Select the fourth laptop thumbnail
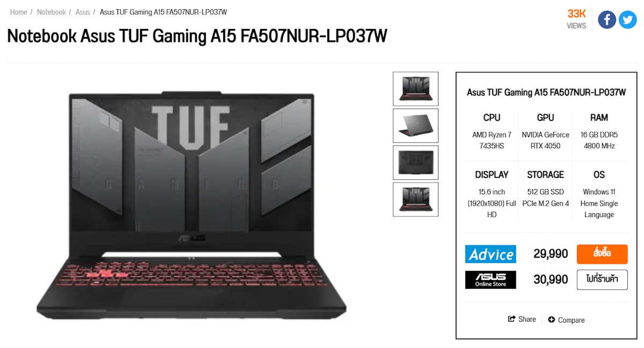This screenshot has width=644, height=348. point(415,199)
